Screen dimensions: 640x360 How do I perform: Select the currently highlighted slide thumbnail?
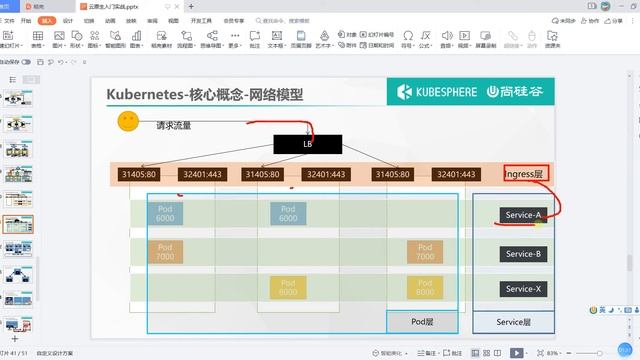[18, 224]
